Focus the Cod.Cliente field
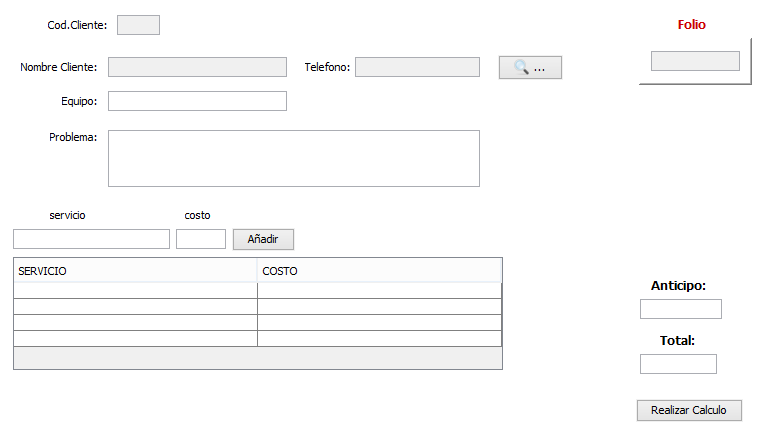This screenshot has height=432, width=768. coord(138,25)
